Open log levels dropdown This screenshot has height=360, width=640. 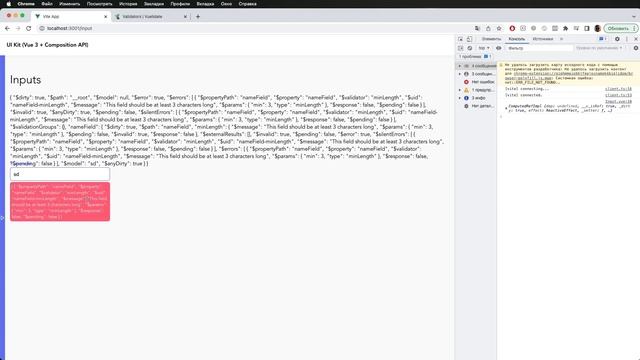point(599,48)
